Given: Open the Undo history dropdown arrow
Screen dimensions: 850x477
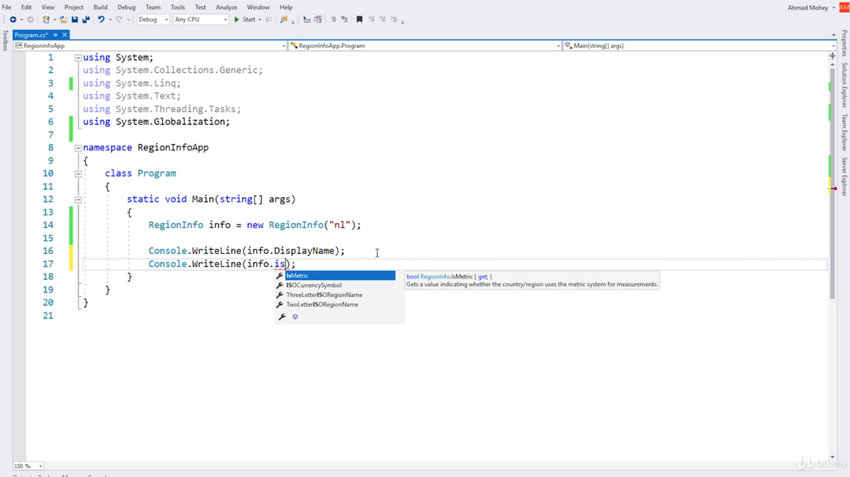Looking at the screenshot, I should 110,20.
